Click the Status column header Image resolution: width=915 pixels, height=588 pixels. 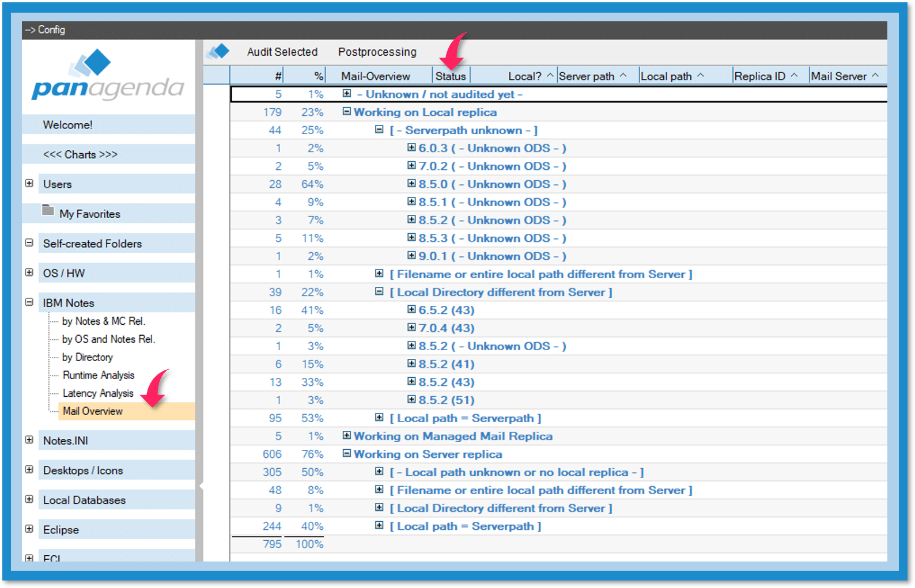pyautogui.click(x=450, y=76)
